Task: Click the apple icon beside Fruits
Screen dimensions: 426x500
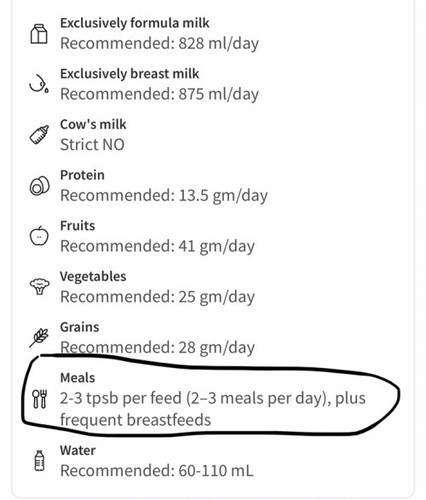Action: [39, 236]
